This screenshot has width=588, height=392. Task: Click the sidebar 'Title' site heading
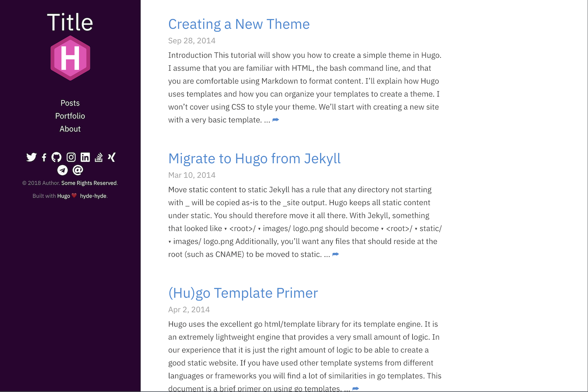click(70, 22)
